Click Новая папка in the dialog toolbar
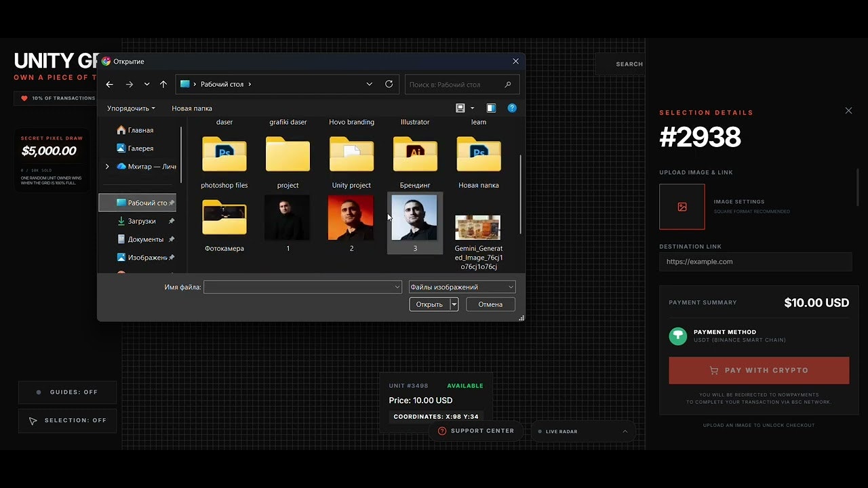 (x=193, y=108)
